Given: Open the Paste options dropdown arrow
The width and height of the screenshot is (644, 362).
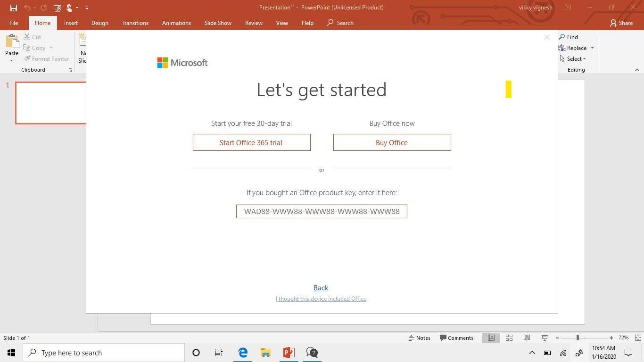Looking at the screenshot, I should click(x=12, y=60).
